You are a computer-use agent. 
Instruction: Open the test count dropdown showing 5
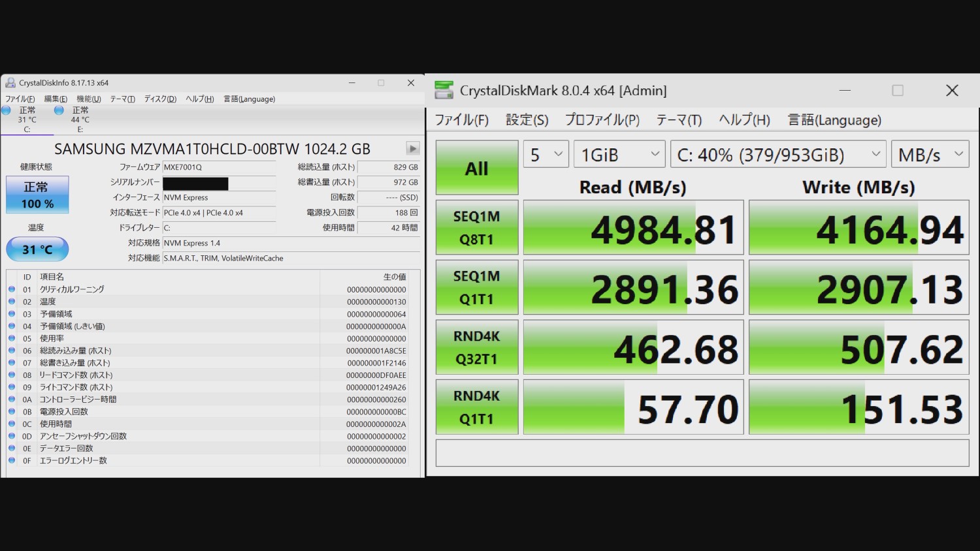[546, 155]
